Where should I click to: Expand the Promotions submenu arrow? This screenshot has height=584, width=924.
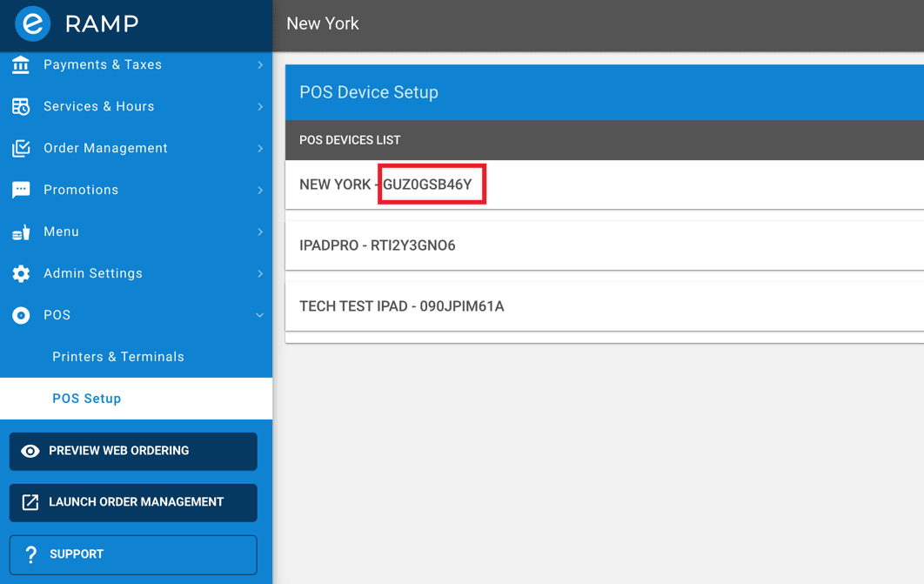tap(260, 190)
